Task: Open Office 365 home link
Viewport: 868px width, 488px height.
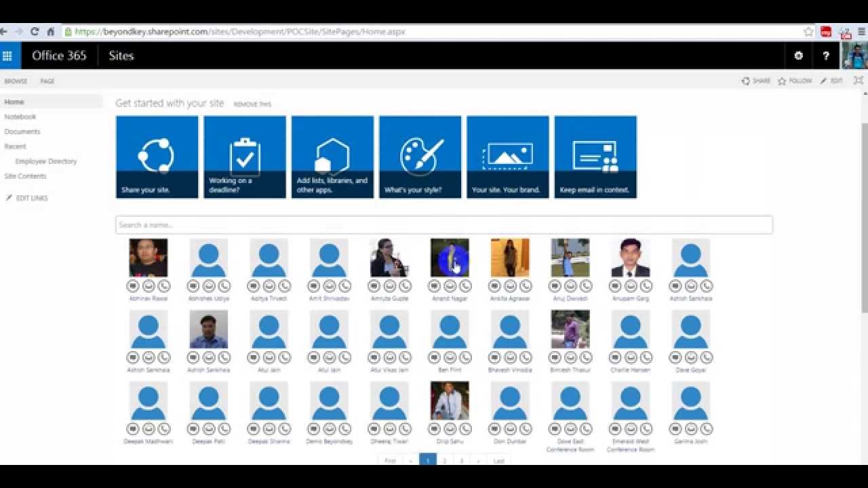Action: 59,56
